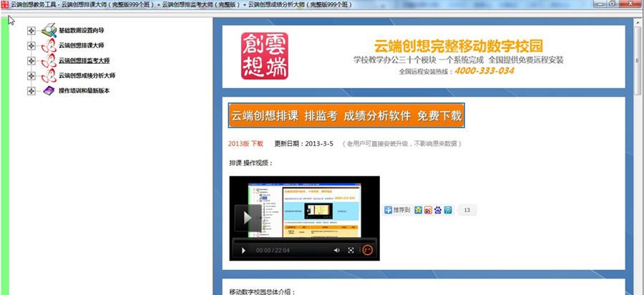644x295 pixels.
Task: Click the 排课 操作视频： label
Action: click(251, 163)
